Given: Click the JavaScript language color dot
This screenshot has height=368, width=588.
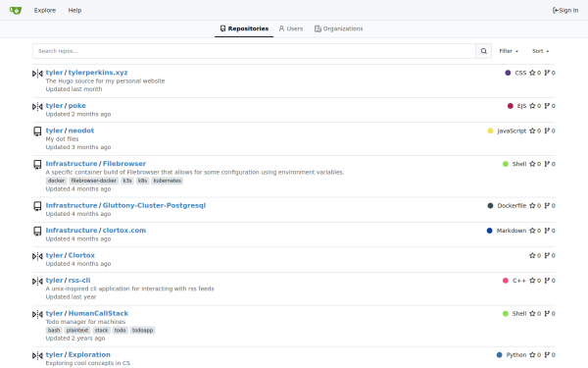Looking at the screenshot, I should coord(490,131).
